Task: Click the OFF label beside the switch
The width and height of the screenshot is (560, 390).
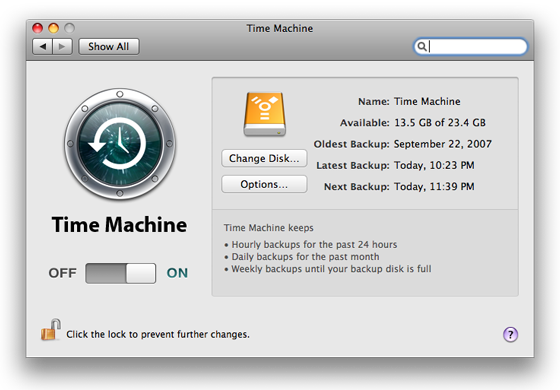Action: tap(62, 273)
